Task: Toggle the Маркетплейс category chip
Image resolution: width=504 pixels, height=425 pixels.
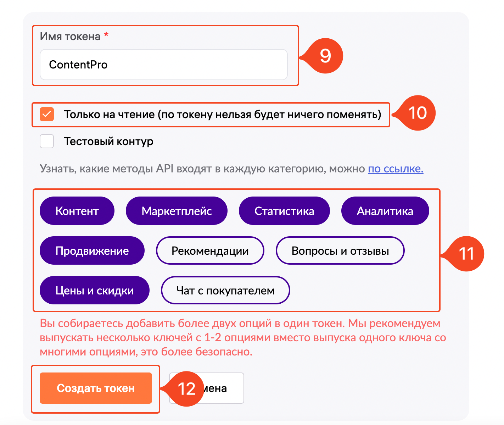Action: (177, 211)
